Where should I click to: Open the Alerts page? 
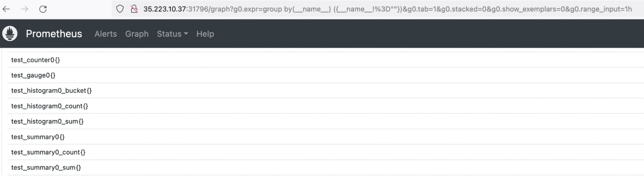(106, 34)
